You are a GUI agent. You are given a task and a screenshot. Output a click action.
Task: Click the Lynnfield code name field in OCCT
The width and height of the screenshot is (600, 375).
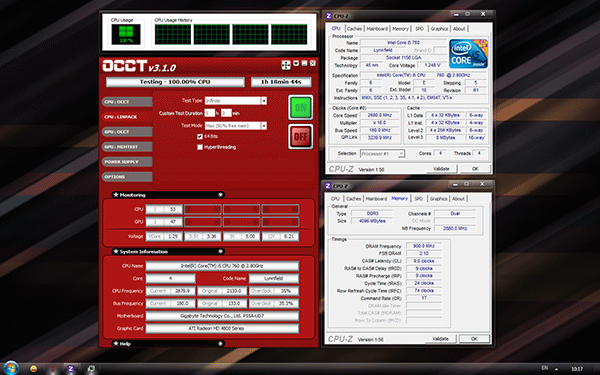coord(274,278)
